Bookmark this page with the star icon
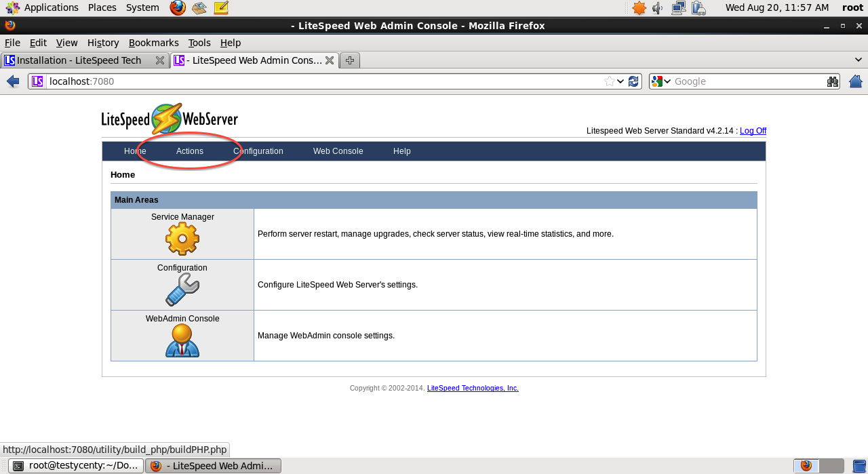This screenshot has height=474, width=868. pos(610,81)
